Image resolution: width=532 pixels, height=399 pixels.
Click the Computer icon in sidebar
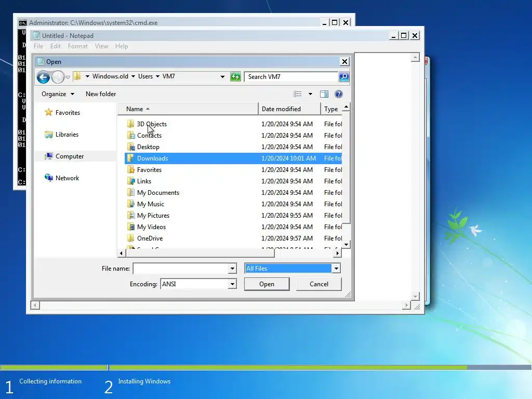(x=49, y=156)
